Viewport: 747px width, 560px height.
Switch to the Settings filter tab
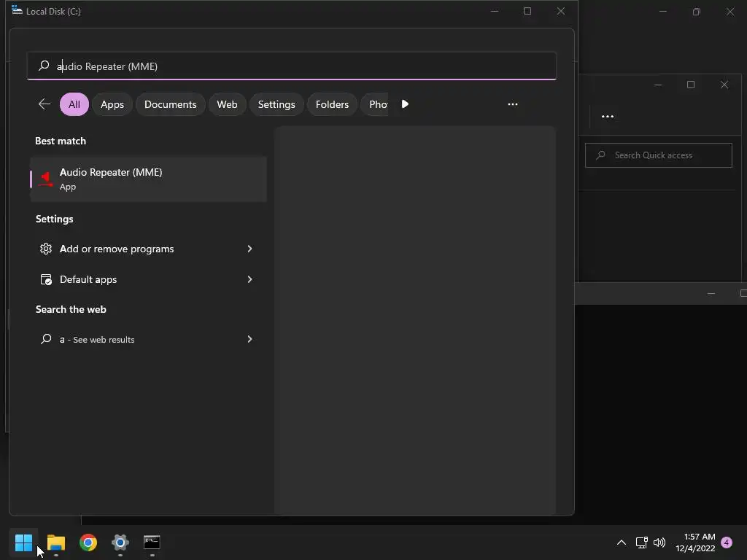(276, 104)
